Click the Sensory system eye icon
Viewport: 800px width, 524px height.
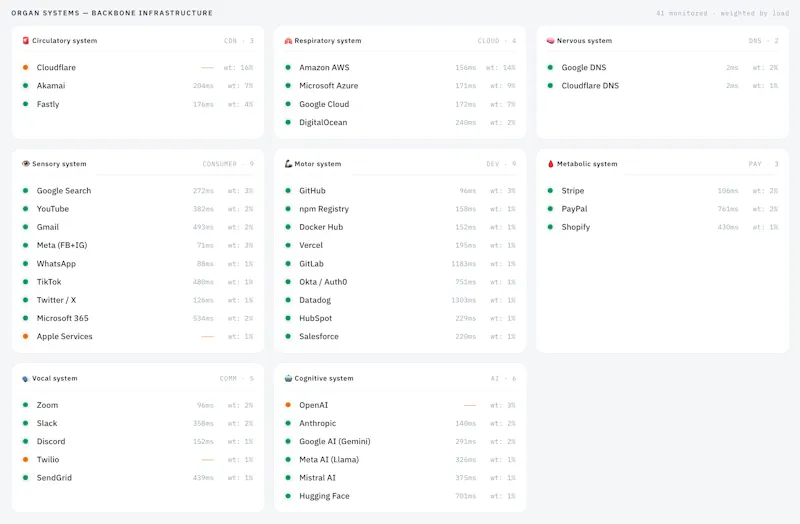pos(26,164)
